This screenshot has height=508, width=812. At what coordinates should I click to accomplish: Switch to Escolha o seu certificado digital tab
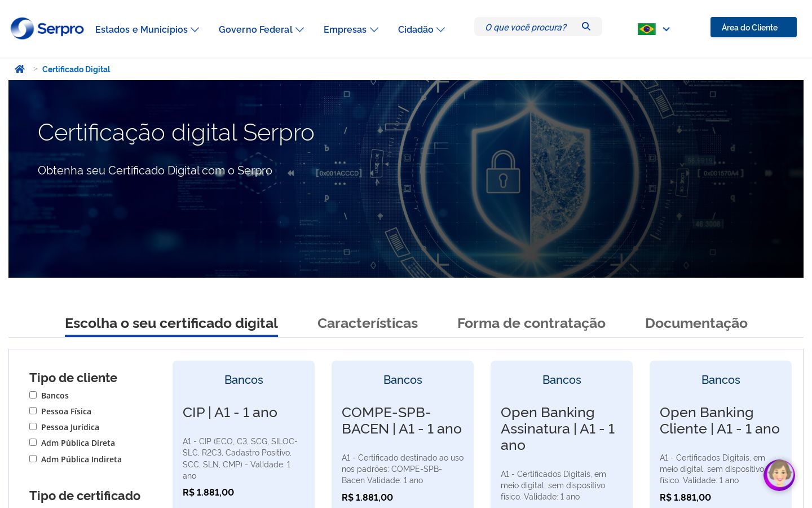tap(171, 323)
